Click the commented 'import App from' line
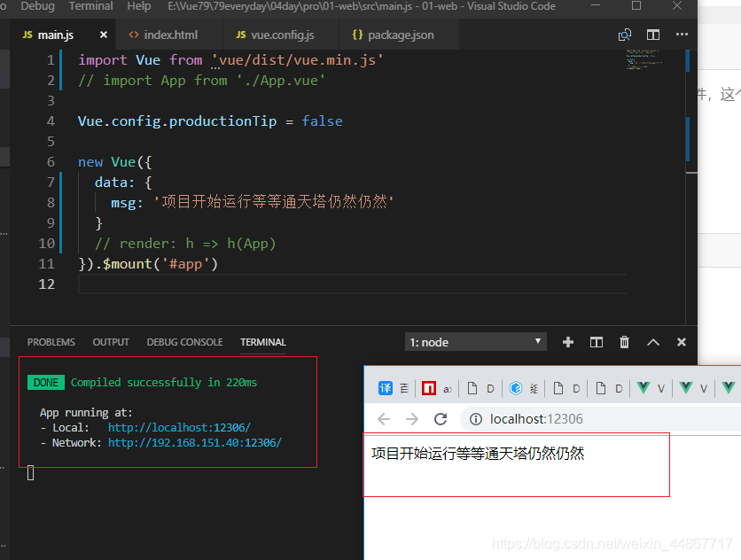Image resolution: width=741 pixels, height=560 pixels. point(202,81)
